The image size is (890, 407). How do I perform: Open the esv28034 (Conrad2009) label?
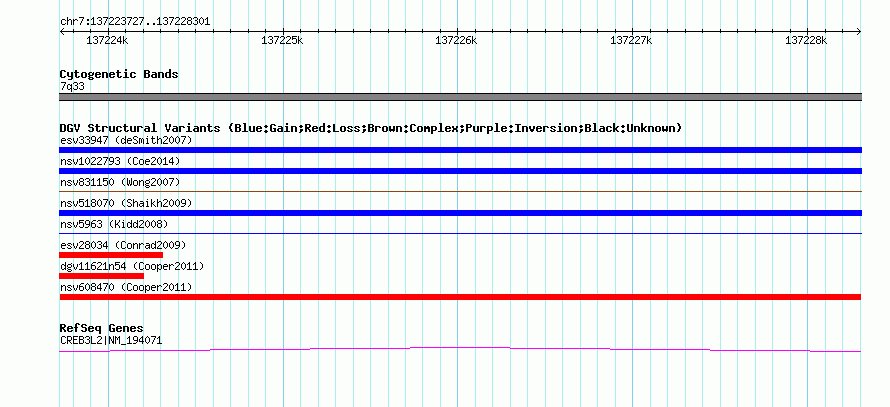point(123,245)
